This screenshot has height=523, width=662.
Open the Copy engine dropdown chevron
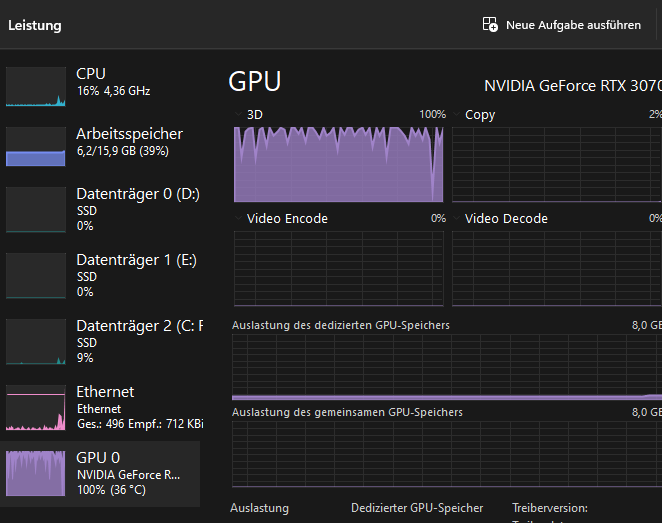point(456,115)
